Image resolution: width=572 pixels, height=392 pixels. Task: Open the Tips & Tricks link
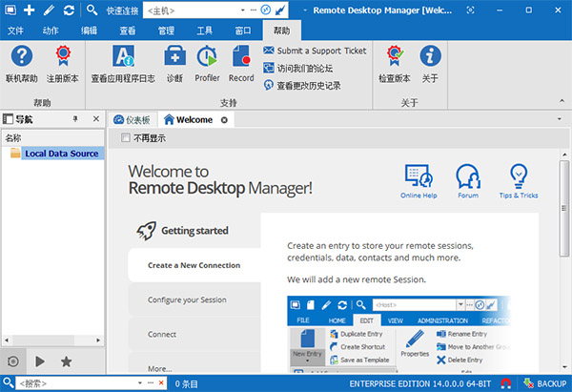(x=519, y=181)
